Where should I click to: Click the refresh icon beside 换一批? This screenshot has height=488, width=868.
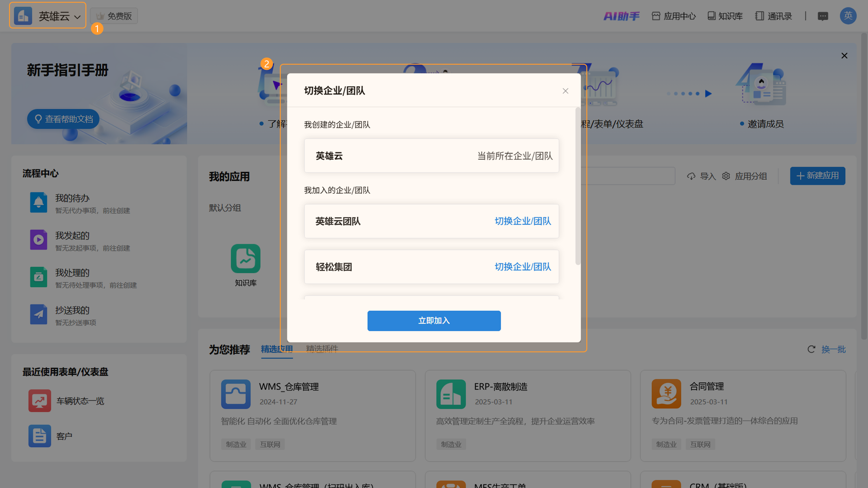811,349
